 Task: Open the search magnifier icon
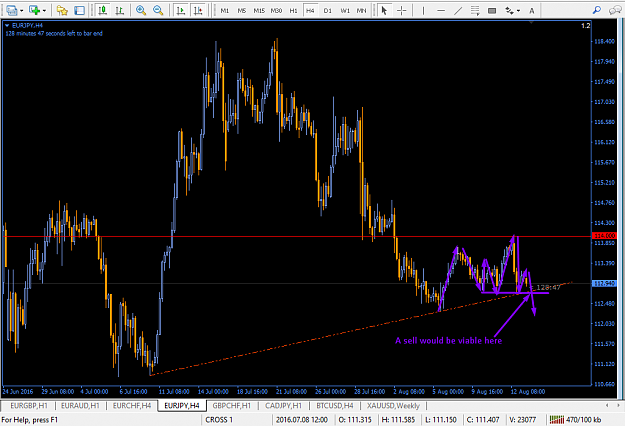pyautogui.click(x=597, y=10)
